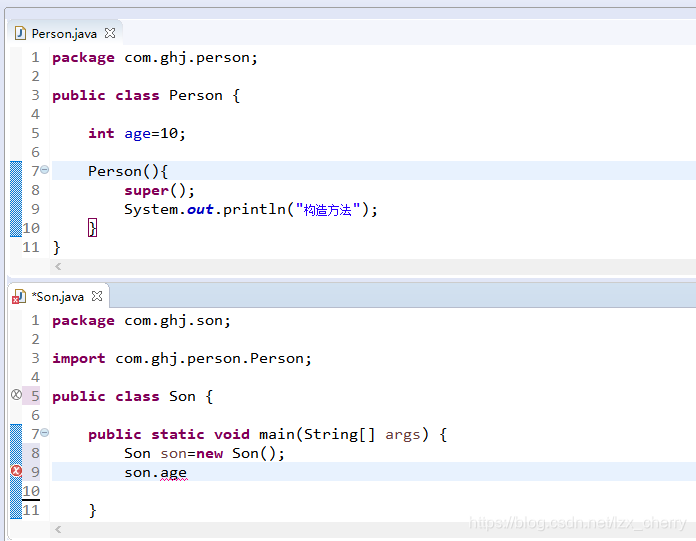
Task: Click 'args' parameter in main method
Action: point(403,435)
